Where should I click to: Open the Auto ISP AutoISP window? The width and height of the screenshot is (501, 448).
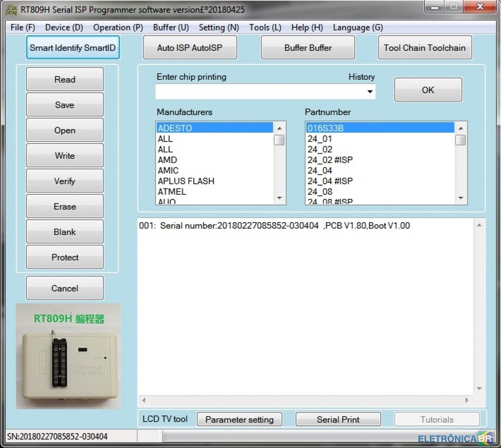(190, 47)
